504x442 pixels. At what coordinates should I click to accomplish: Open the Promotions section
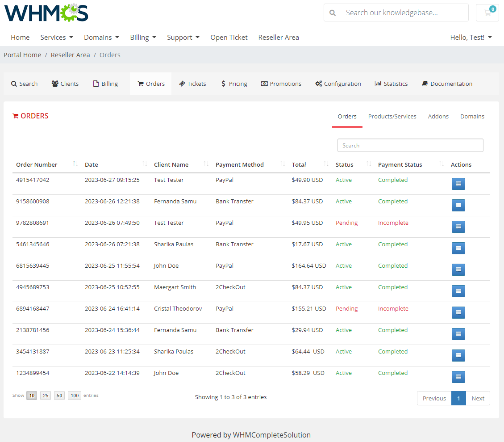click(x=281, y=84)
